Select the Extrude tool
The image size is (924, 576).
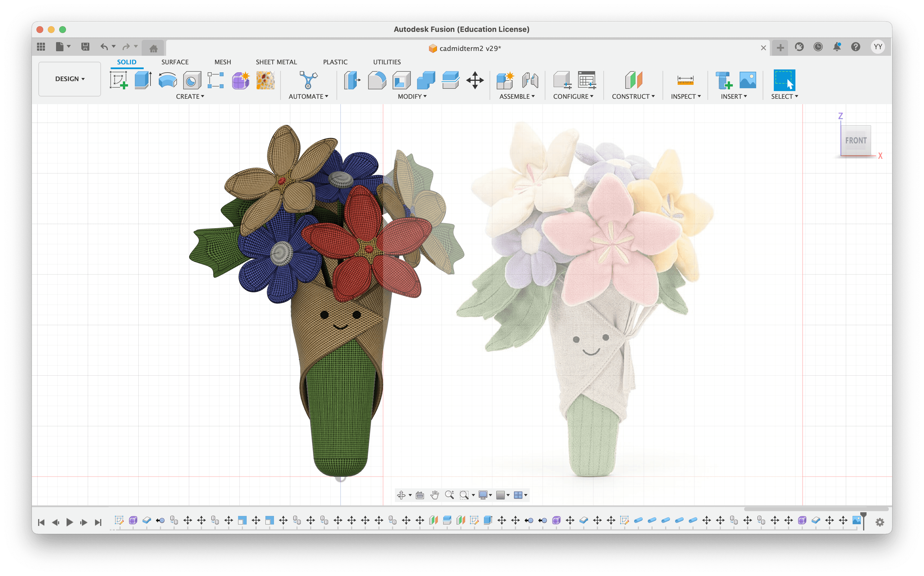[x=143, y=80]
